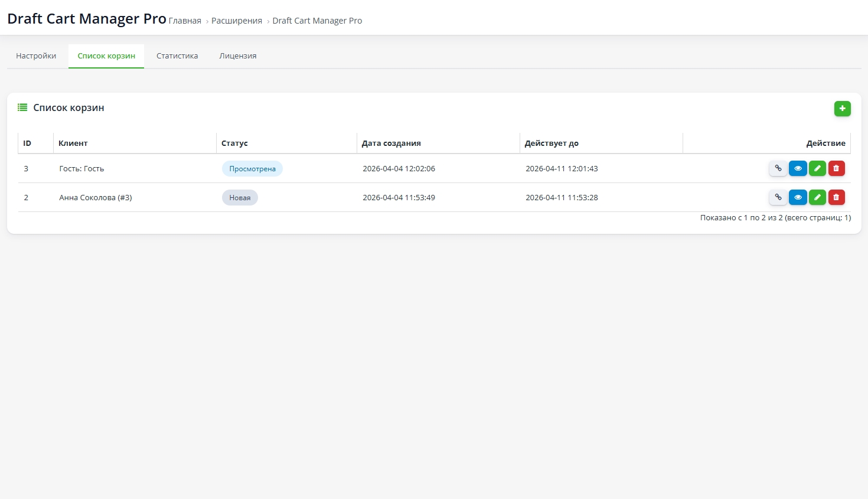Switch to the Статистика tab
This screenshot has width=868, height=499.
pos(177,56)
